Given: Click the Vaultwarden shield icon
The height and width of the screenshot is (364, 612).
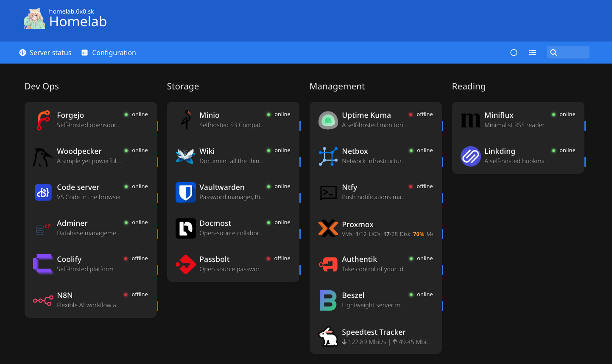Looking at the screenshot, I should [x=186, y=192].
